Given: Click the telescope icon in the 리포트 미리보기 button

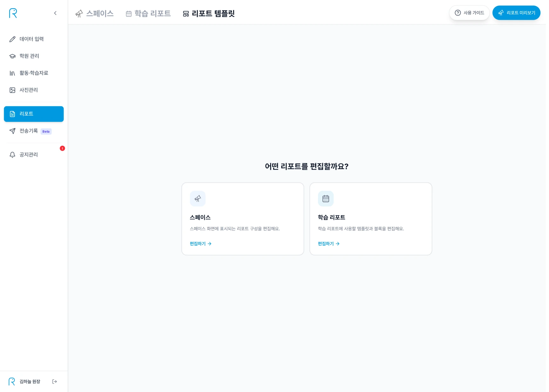Looking at the screenshot, I should click(501, 13).
